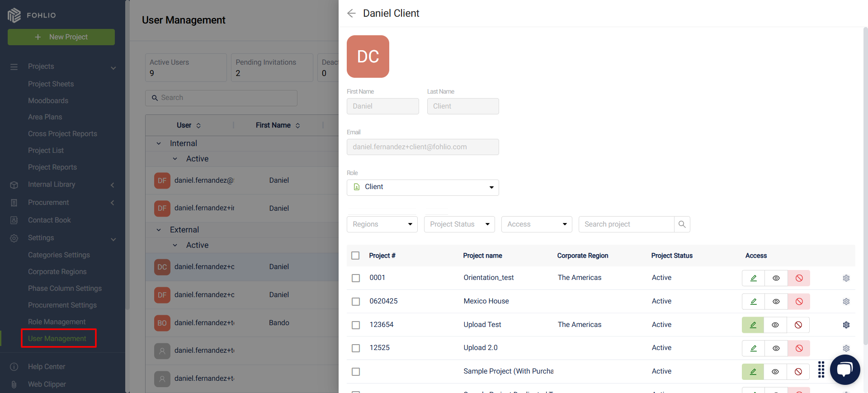The image size is (868, 393).
Task: Block access for project 0001
Action: pos(799,278)
